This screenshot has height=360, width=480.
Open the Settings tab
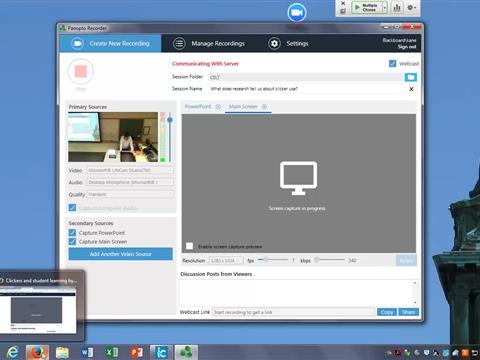pyautogui.click(x=288, y=43)
